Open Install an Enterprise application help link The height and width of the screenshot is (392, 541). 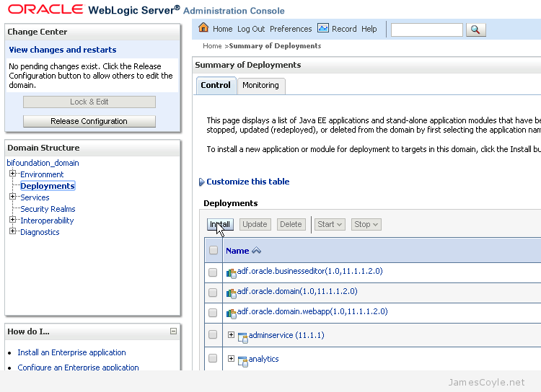click(x=71, y=352)
